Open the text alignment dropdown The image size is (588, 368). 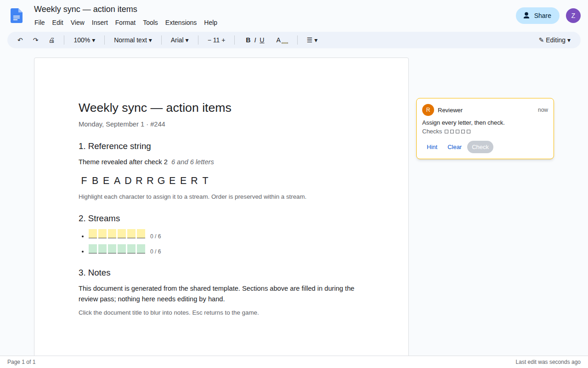[x=312, y=40]
